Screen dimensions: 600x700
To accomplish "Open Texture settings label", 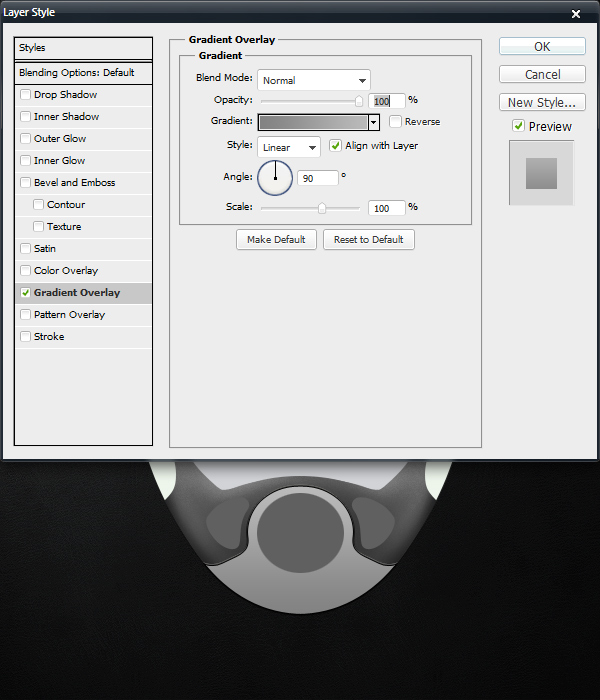I will (64, 226).
